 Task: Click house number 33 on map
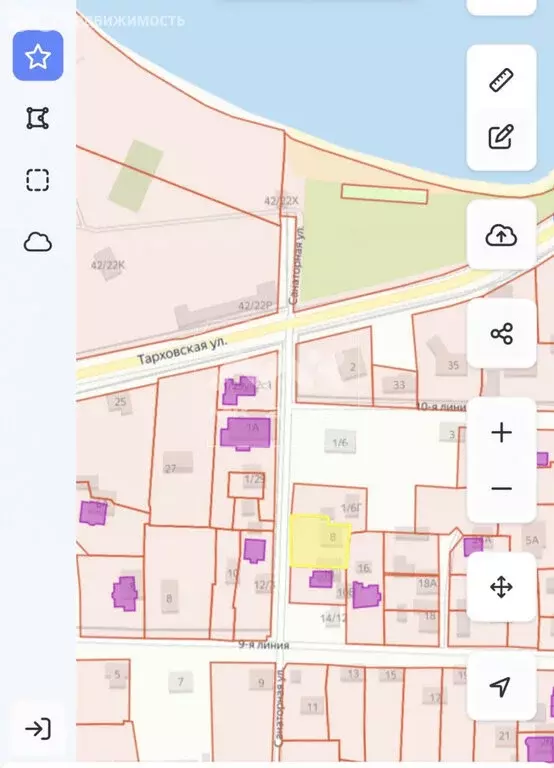399,385
